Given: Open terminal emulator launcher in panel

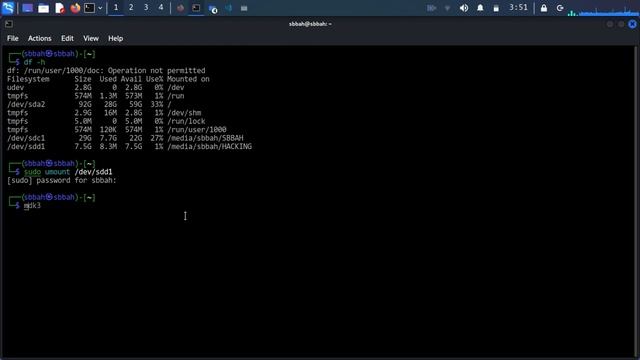Looking at the screenshot, I should (x=89, y=8).
